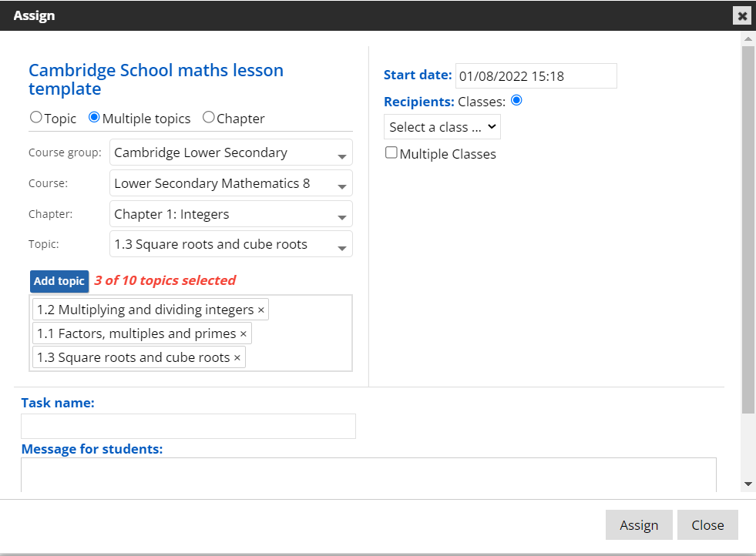This screenshot has height=556, width=756.
Task: Click the Start date label
Action: (418, 75)
